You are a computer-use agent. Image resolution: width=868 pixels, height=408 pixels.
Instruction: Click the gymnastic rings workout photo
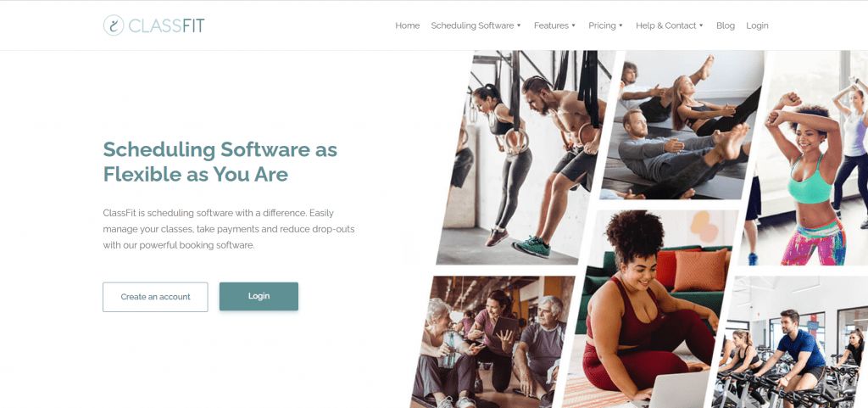(x=526, y=158)
